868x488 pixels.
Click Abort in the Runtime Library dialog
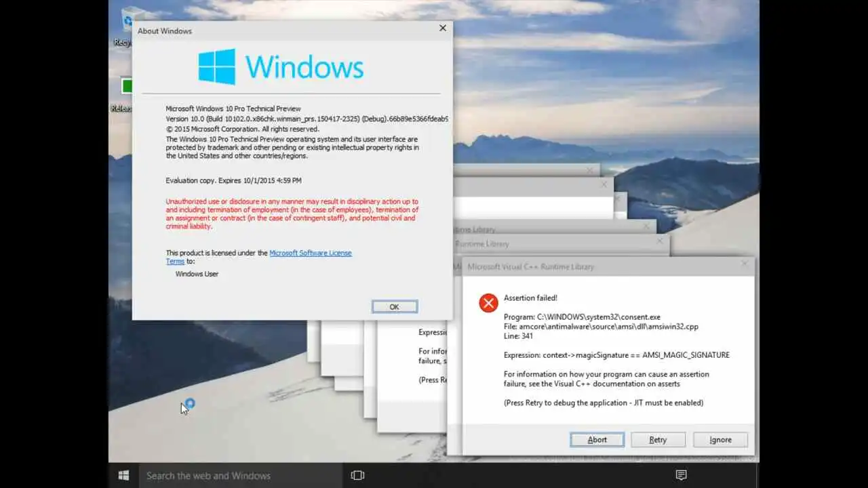pyautogui.click(x=597, y=440)
